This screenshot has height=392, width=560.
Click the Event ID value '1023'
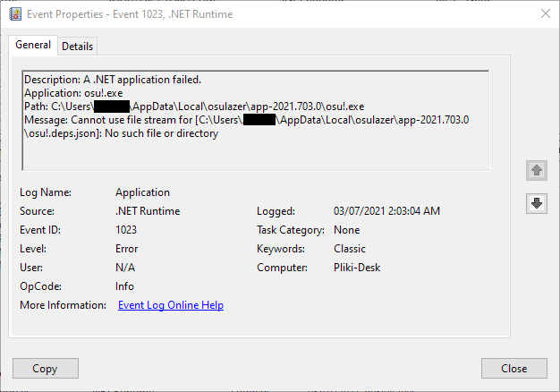tap(126, 230)
